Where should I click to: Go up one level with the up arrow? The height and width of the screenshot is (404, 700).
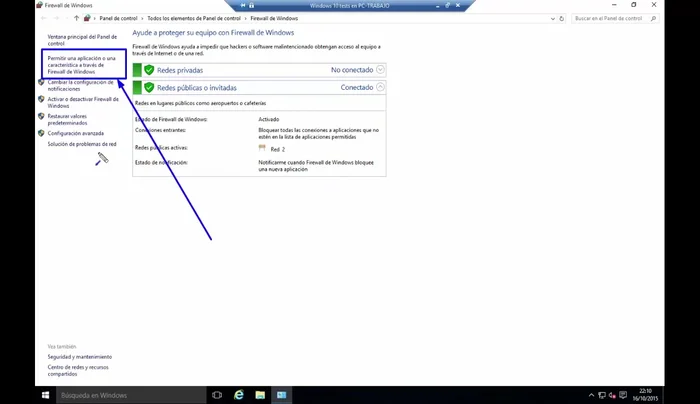click(x=76, y=18)
